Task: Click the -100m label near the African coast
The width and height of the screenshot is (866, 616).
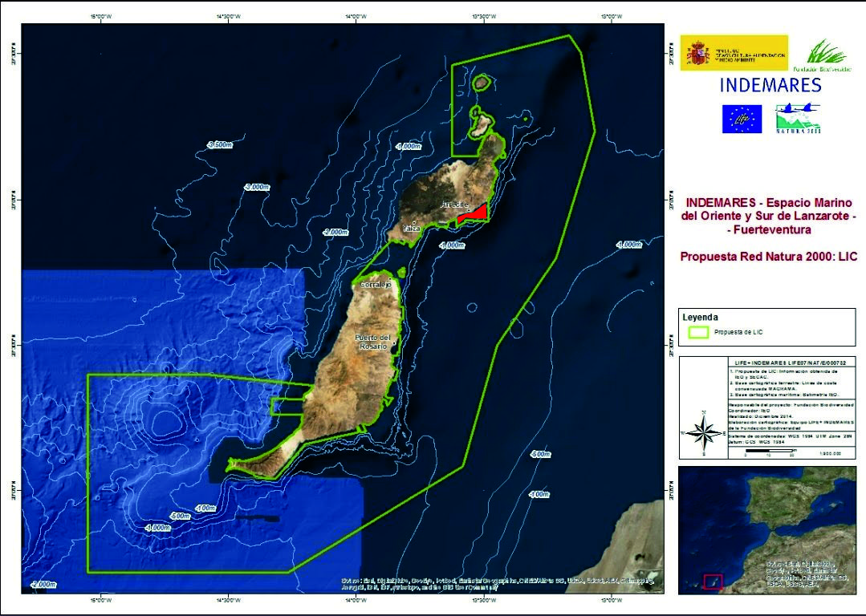Action: point(539,495)
